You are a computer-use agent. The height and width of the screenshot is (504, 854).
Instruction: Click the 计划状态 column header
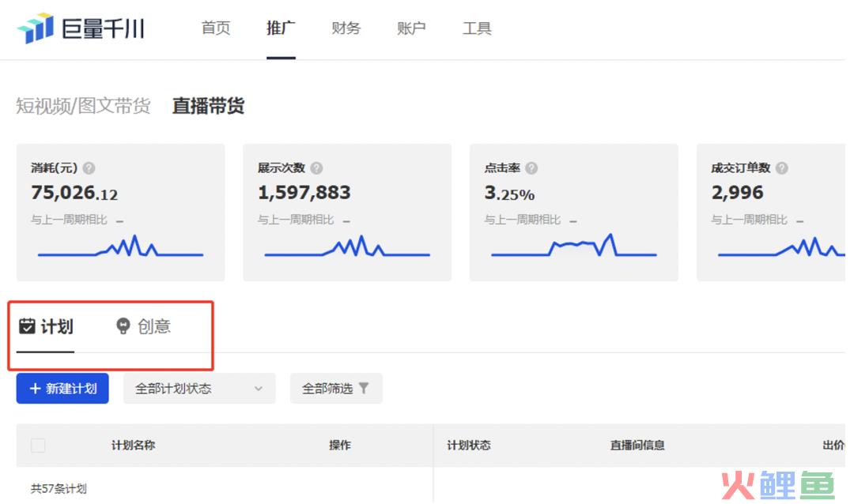(x=469, y=446)
